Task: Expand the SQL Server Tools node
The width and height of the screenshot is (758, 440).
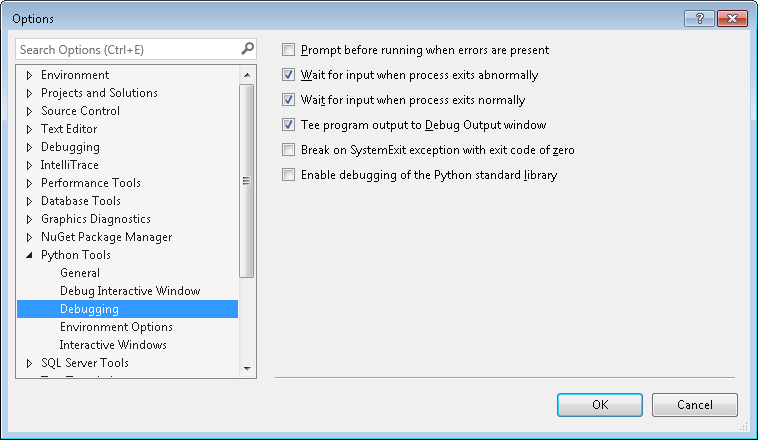Action: 29,363
